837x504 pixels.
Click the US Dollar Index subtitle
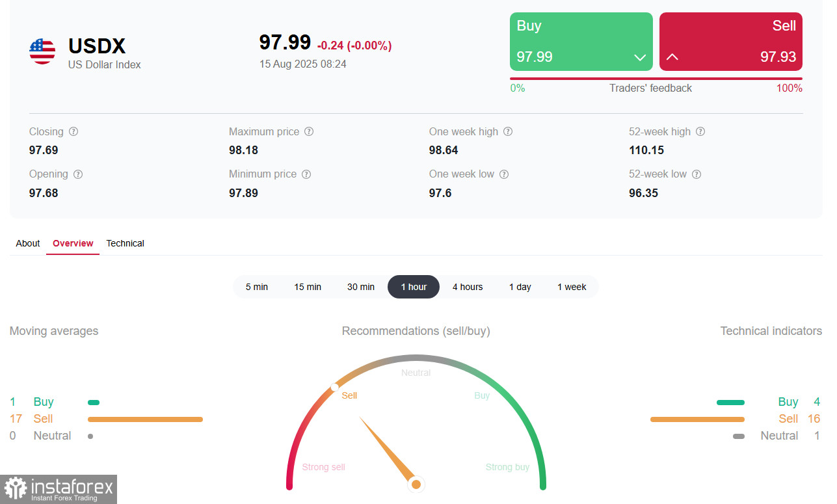(x=105, y=64)
